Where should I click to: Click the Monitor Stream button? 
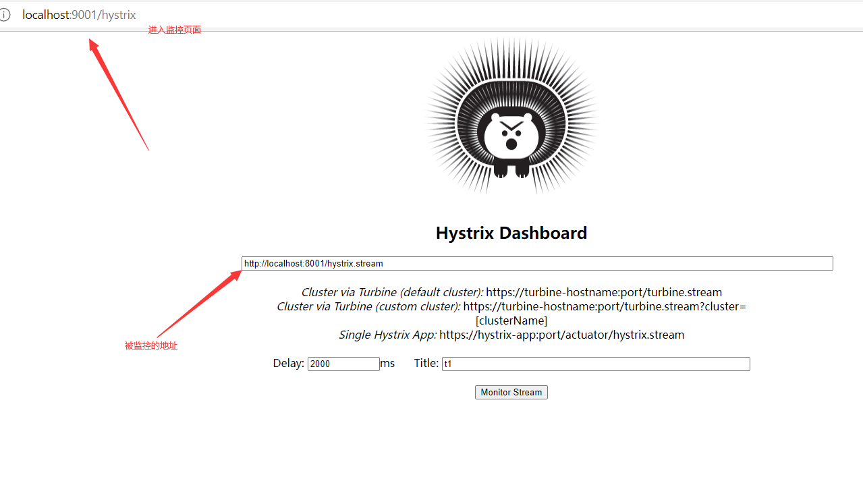click(x=511, y=392)
